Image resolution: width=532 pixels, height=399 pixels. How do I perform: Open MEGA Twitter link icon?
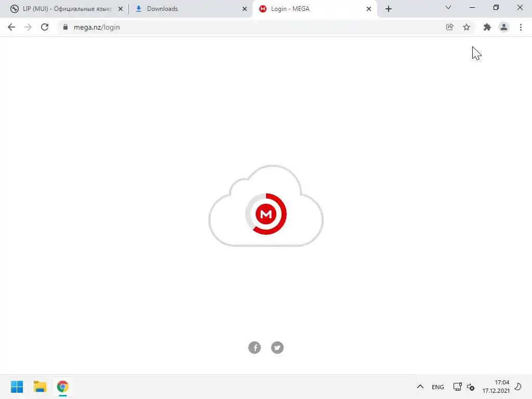coord(277,348)
